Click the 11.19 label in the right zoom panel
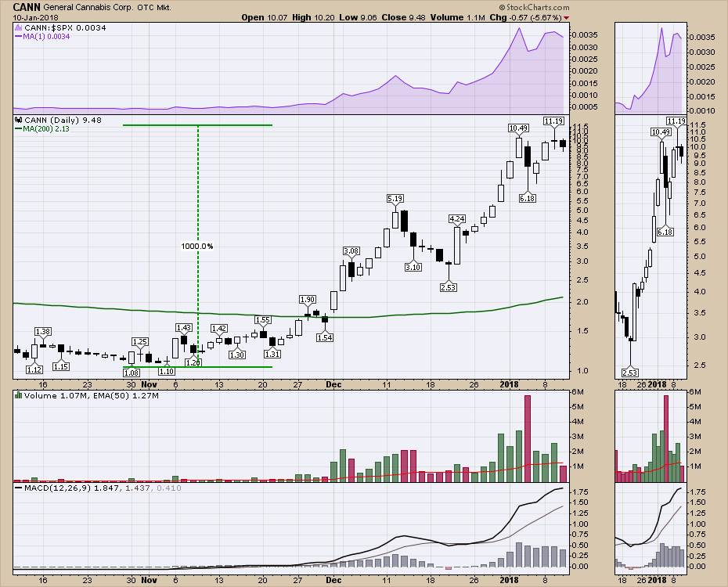The image size is (728, 587). 676,121
